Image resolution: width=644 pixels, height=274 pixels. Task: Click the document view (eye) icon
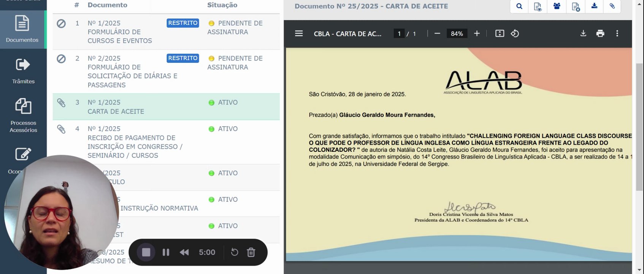pos(538,6)
